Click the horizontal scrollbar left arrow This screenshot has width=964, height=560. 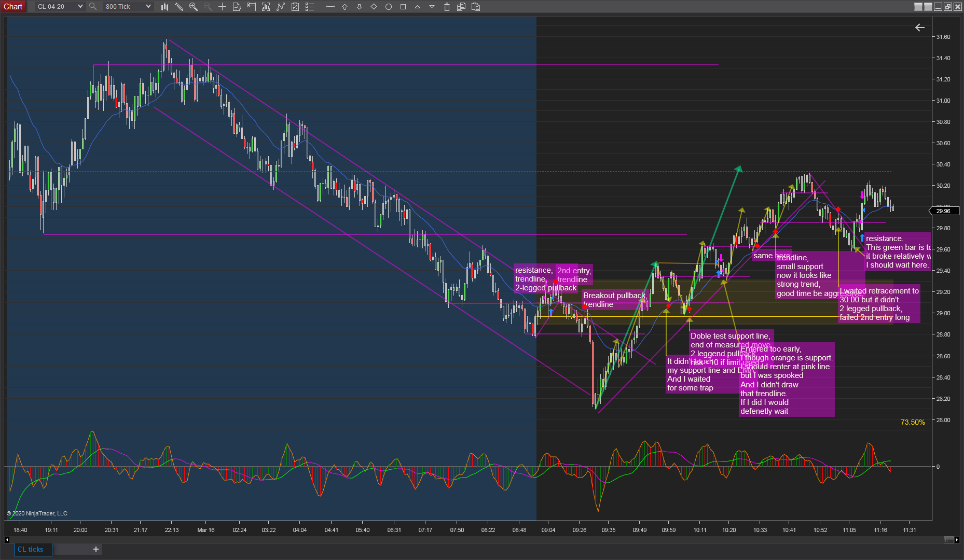(7, 540)
